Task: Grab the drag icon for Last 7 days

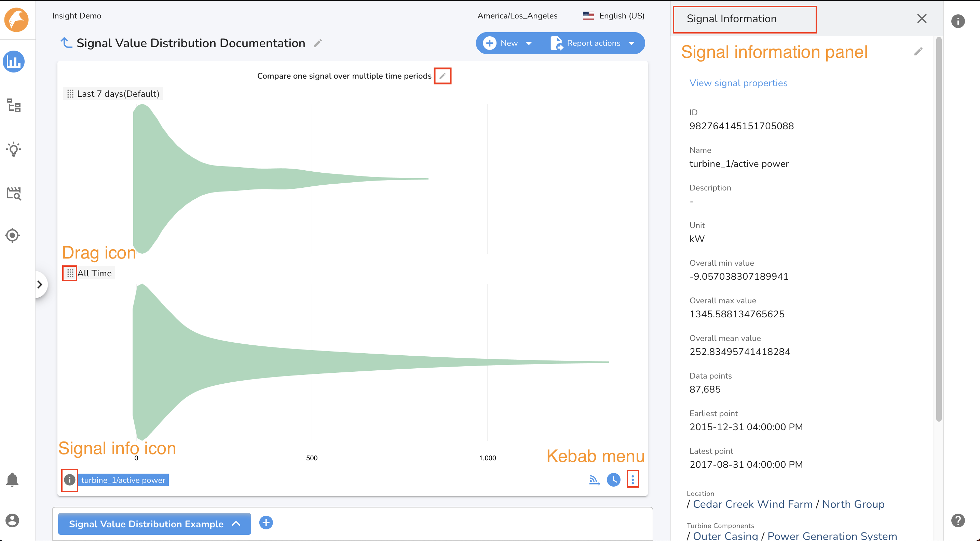Action: (x=70, y=94)
